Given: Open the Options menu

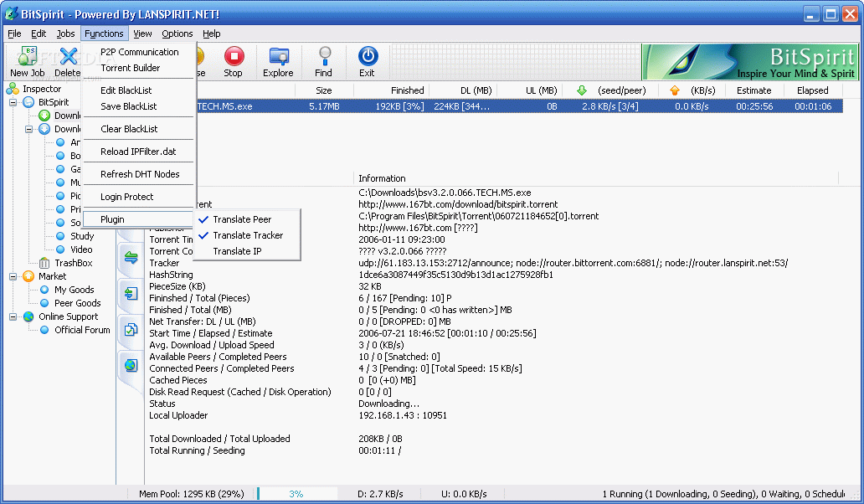Looking at the screenshot, I should coord(177,33).
